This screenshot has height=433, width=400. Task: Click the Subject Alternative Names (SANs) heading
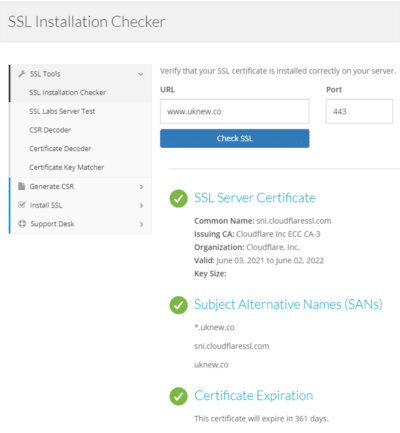point(288,304)
